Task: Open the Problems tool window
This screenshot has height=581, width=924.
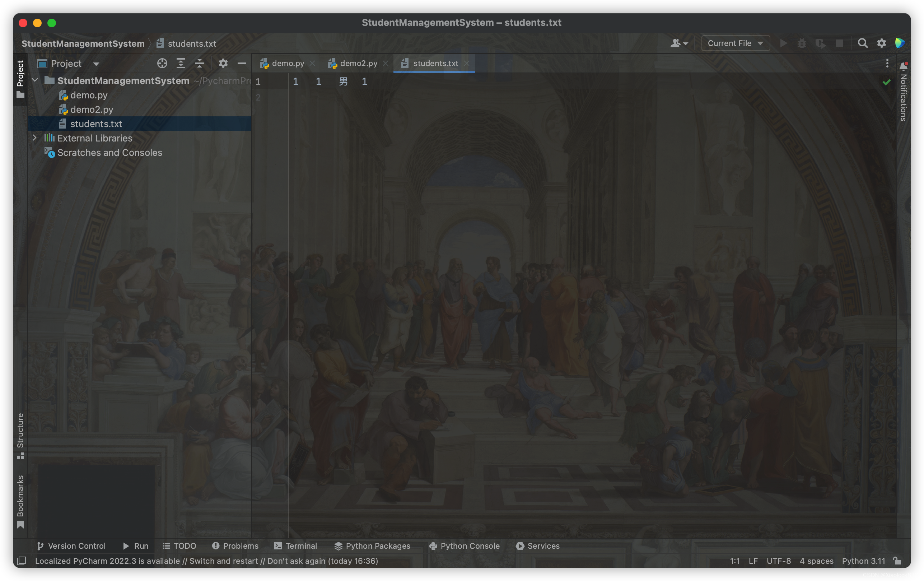Action: click(x=235, y=546)
